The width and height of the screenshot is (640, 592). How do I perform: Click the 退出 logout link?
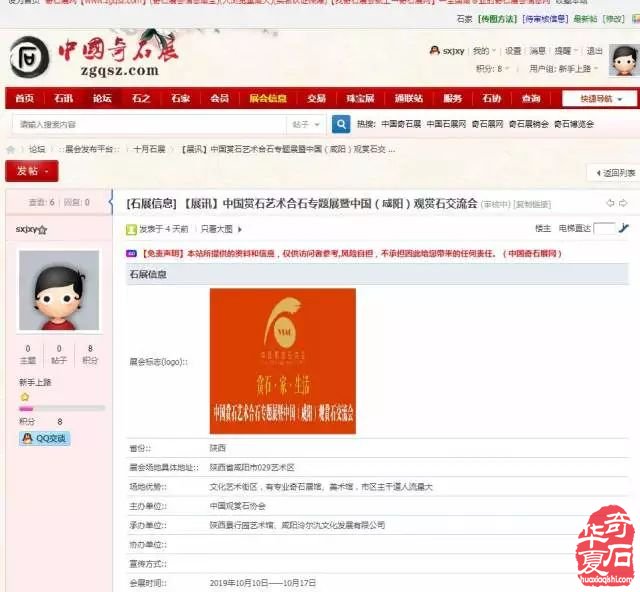594,51
